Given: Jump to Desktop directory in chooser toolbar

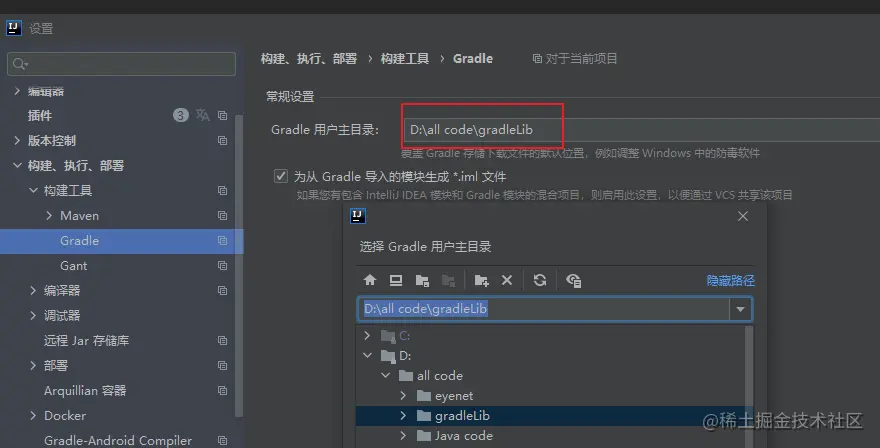Looking at the screenshot, I should (x=396, y=280).
